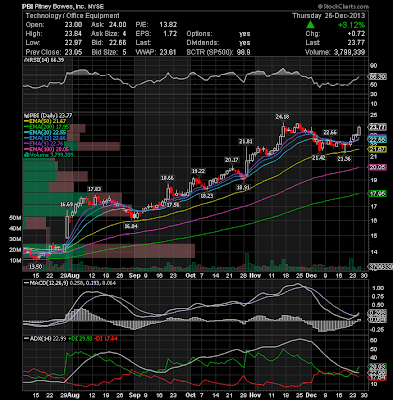Click the 1.00 value on MACD axis
393x400 pixels.
379,288
